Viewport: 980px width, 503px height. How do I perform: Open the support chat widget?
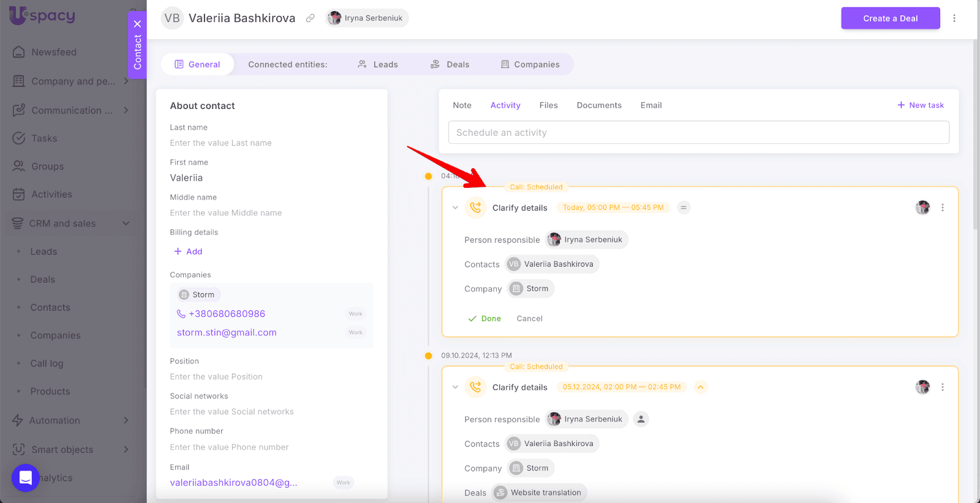(x=26, y=477)
